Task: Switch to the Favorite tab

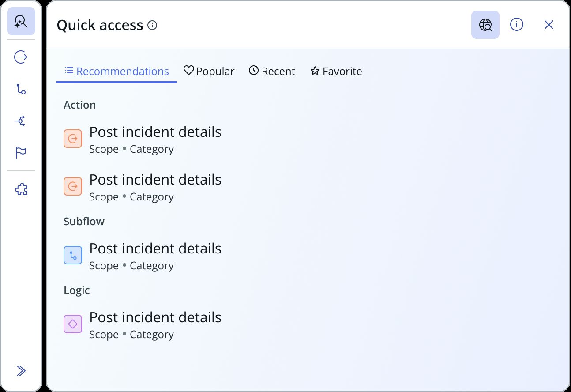Action: [336, 72]
